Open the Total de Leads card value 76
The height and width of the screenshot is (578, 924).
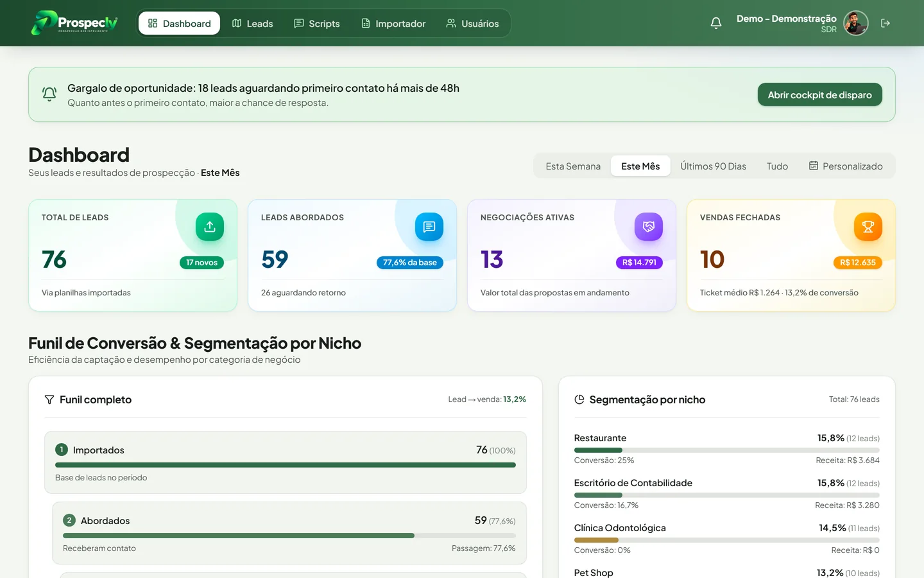[54, 259]
